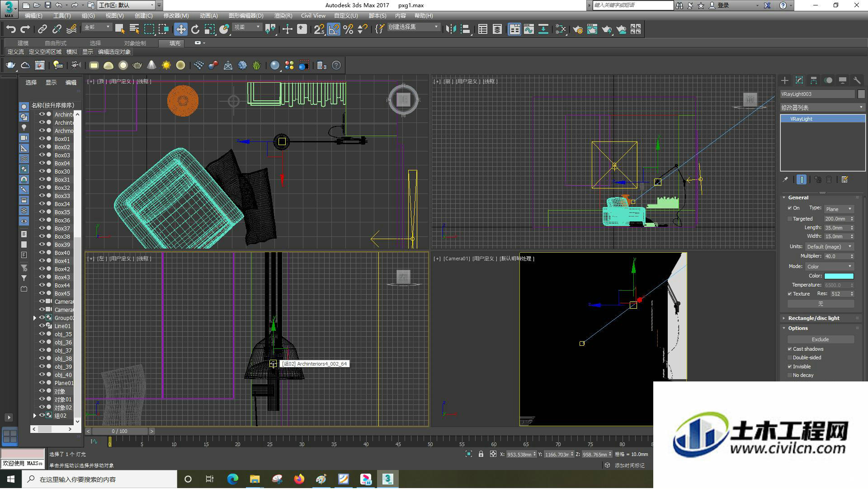Open the Units dropdown
This screenshot has height=489, width=868.
click(830, 247)
